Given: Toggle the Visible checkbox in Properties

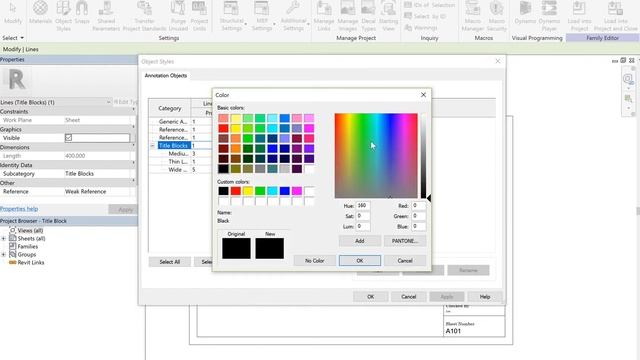Looking at the screenshot, I should pos(69,138).
